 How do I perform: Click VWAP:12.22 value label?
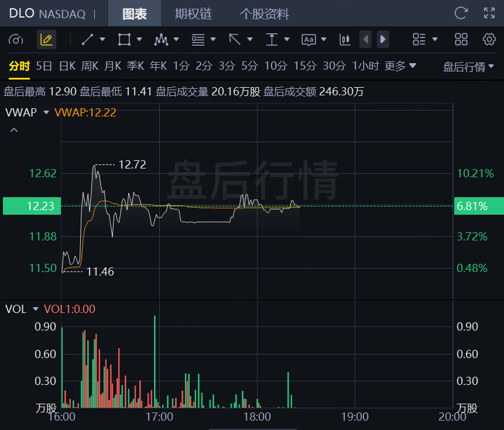point(85,112)
